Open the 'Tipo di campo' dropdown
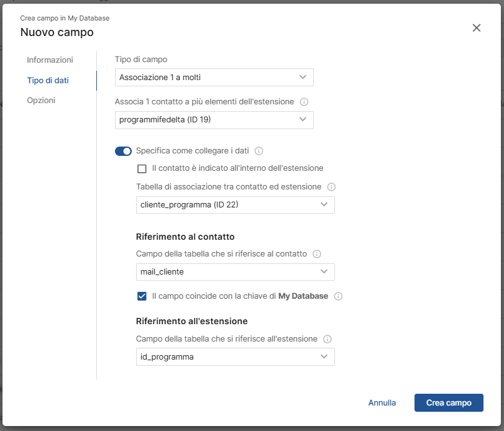The width and height of the screenshot is (504, 431). click(x=214, y=78)
